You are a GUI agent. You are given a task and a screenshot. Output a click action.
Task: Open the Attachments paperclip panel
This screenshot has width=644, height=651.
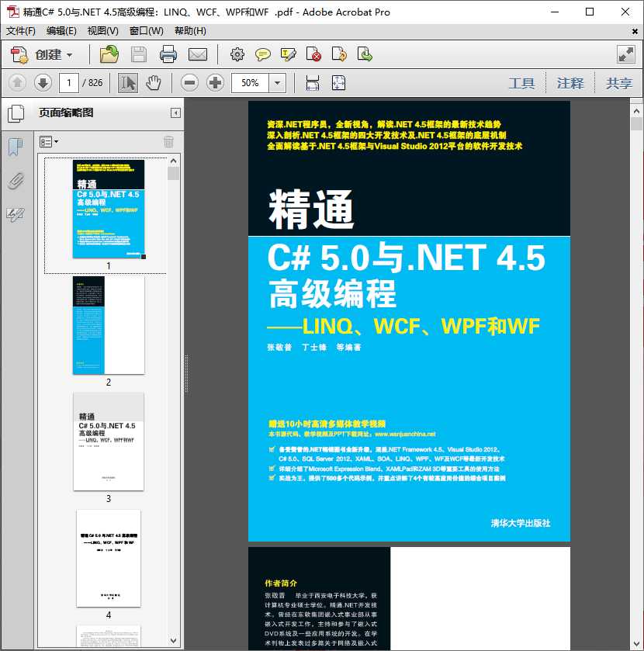tap(15, 179)
